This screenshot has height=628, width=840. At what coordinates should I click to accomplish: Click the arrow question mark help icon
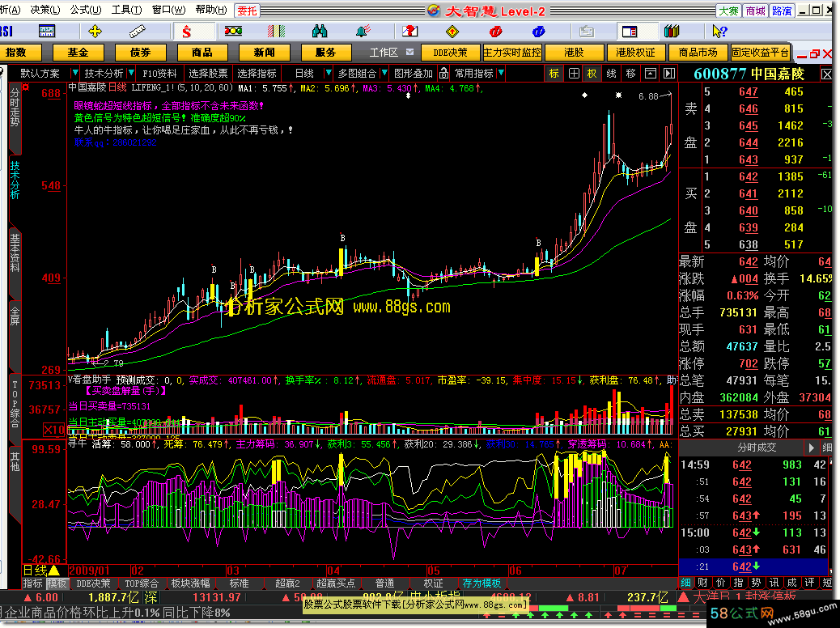click(x=719, y=32)
